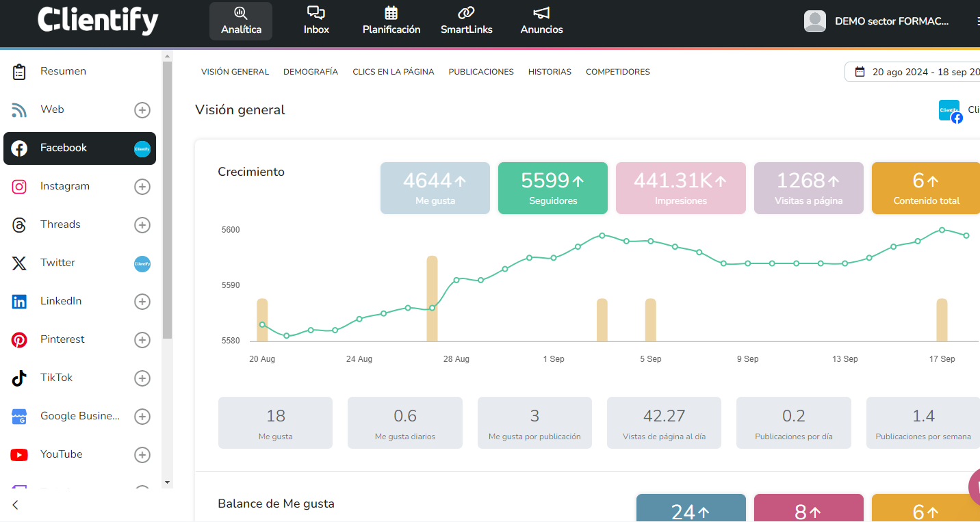
Task: Click the publication bar at 20 Aug
Action: pyautogui.click(x=262, y=320)
